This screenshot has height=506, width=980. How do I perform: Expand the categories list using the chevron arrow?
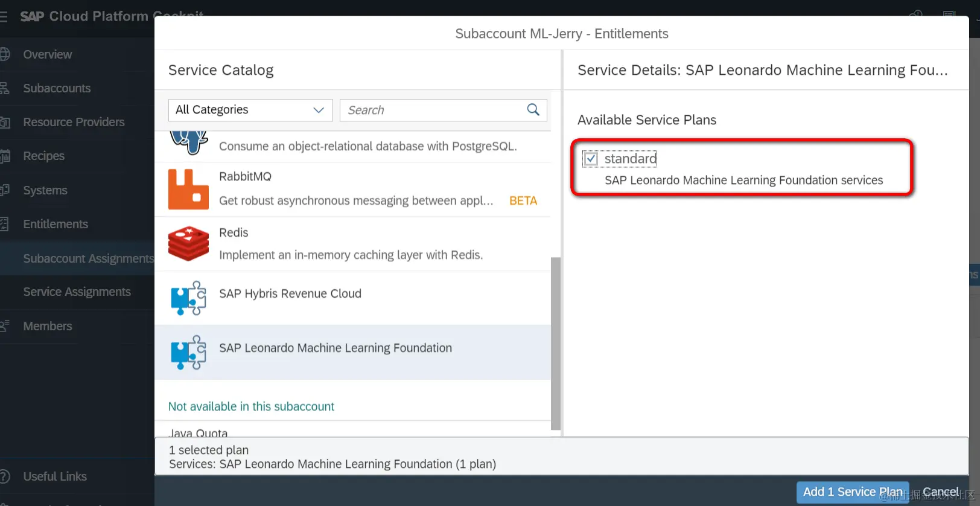[x=319, y=110]
